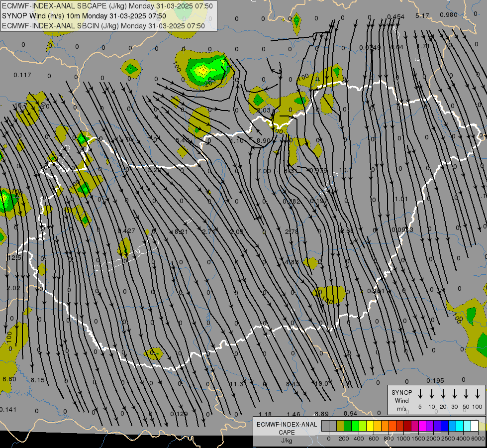Click the wind arrow above 100 in SYNOP legend

[x=478, y=394]
